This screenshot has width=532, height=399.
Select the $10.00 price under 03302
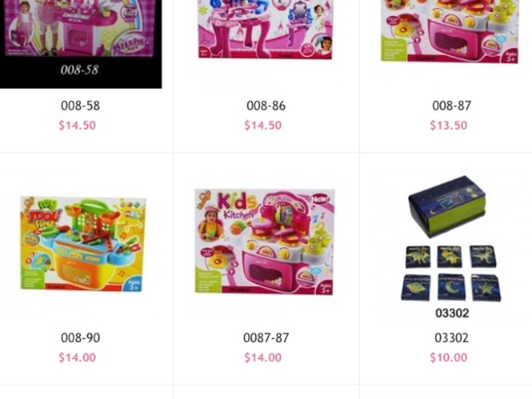tap(448, 357)
